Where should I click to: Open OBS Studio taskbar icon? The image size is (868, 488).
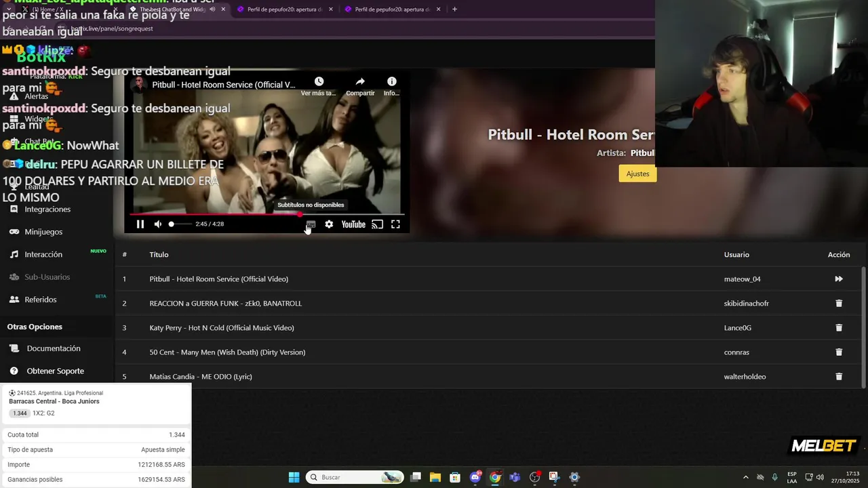[534, 477]
